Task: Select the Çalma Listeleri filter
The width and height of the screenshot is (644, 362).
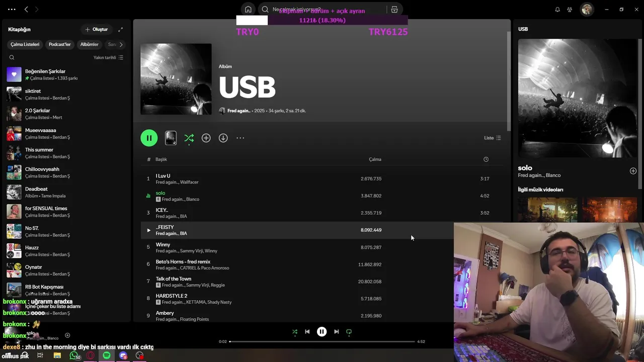Action: click(x=25, y=44)
